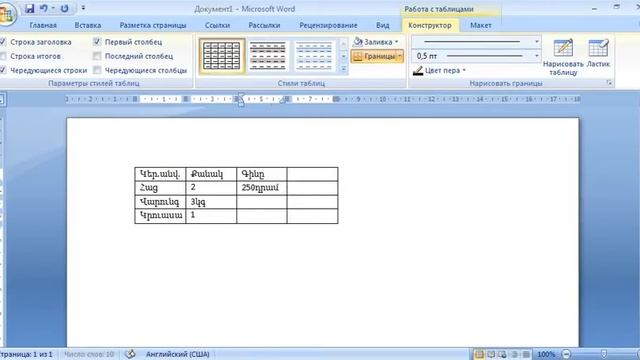Viewport: 640px width, 360px height.
Task: Switch to Outline view icon
Action: 515,354
